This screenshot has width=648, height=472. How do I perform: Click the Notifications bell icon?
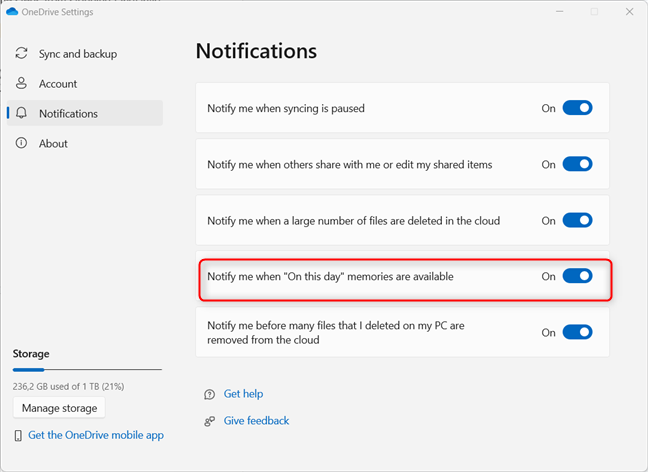(22, 113)
